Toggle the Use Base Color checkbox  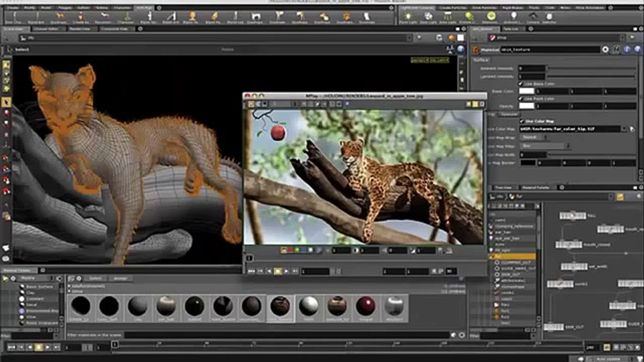click(x=521, y=83)
